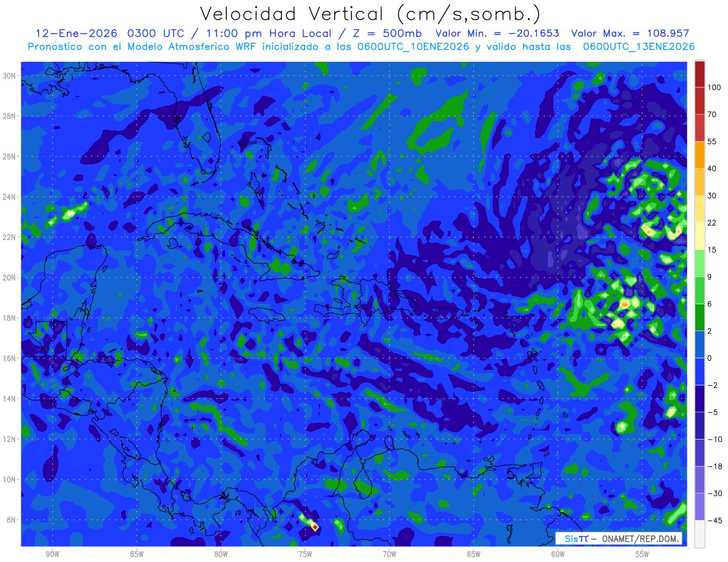Click the 70W longitude axis label
This screenshot has width=728, height=562.
point(389,554)
